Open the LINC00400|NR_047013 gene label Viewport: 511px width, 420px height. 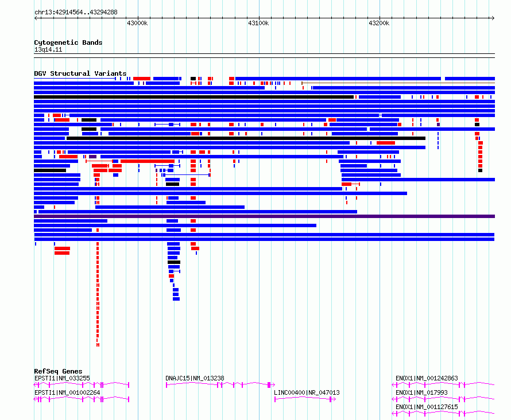pos(307,392)
